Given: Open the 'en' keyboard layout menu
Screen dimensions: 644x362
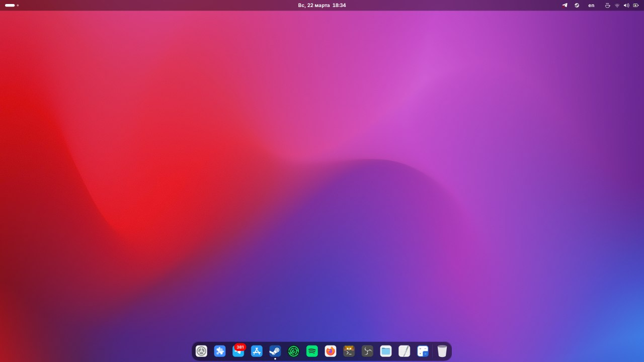Looking at the screenshot, I should (591, 5).
